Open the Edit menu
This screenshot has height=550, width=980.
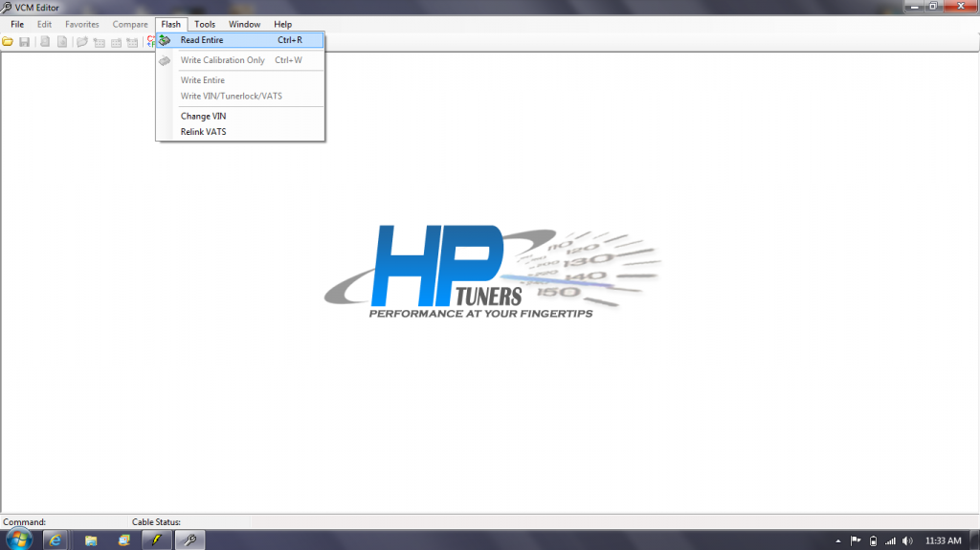point(44,24)
